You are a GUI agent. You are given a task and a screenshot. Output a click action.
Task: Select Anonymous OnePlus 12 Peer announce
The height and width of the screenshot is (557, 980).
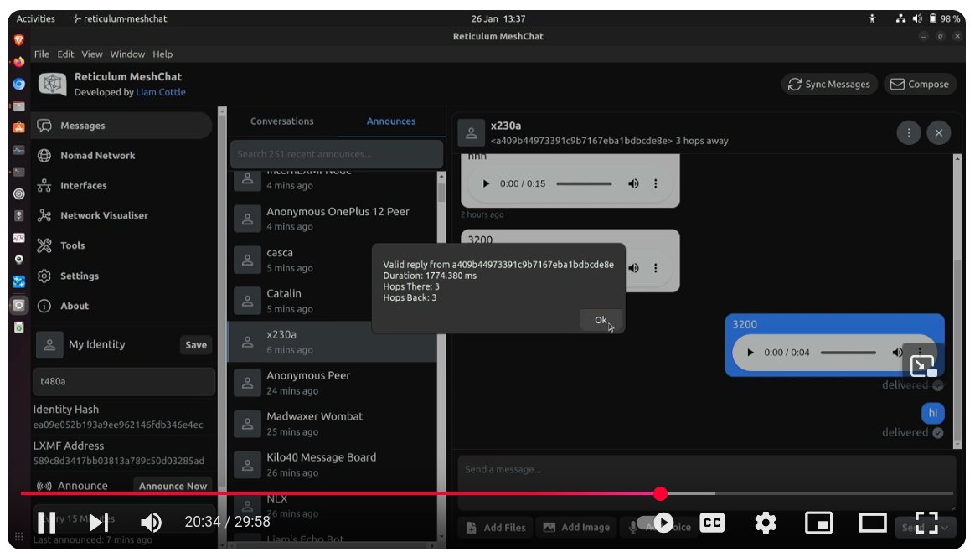click(x=333, y=219)
